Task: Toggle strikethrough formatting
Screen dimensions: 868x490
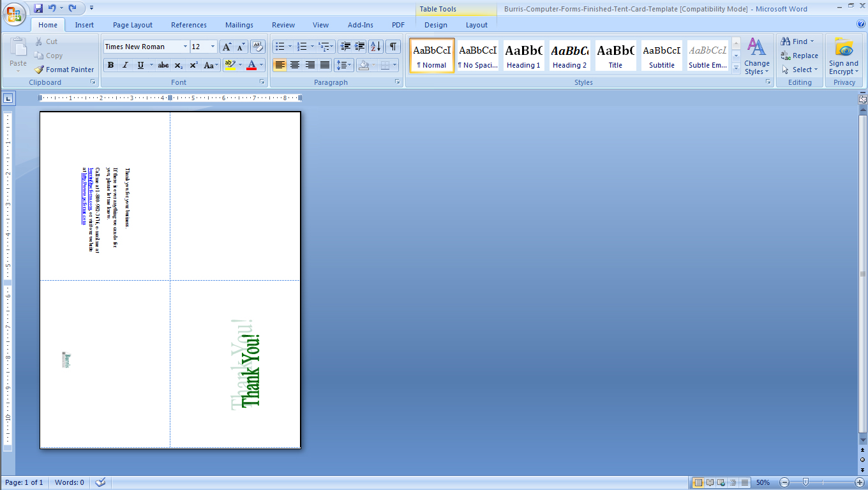Action: 163,65
